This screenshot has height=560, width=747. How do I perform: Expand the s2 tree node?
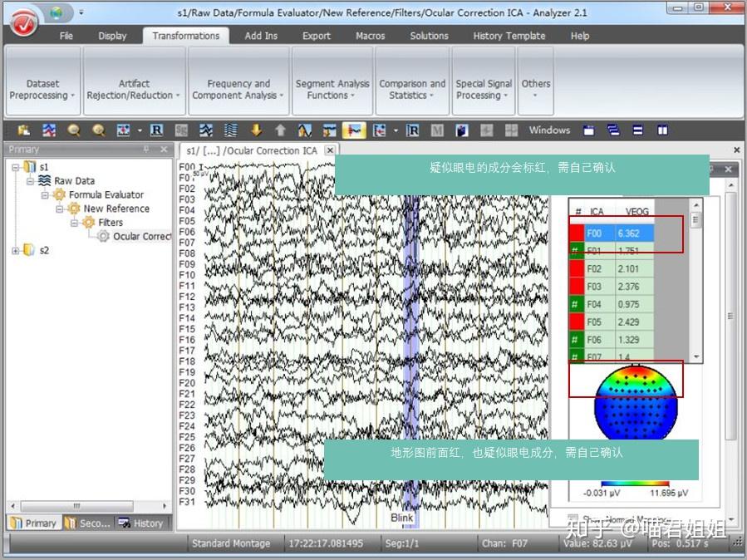15,250
